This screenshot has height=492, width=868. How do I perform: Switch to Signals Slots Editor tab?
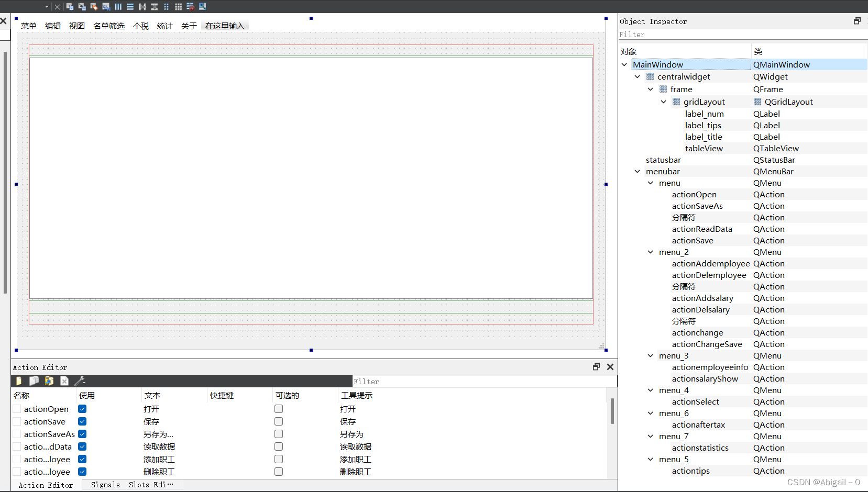(132, 485)
